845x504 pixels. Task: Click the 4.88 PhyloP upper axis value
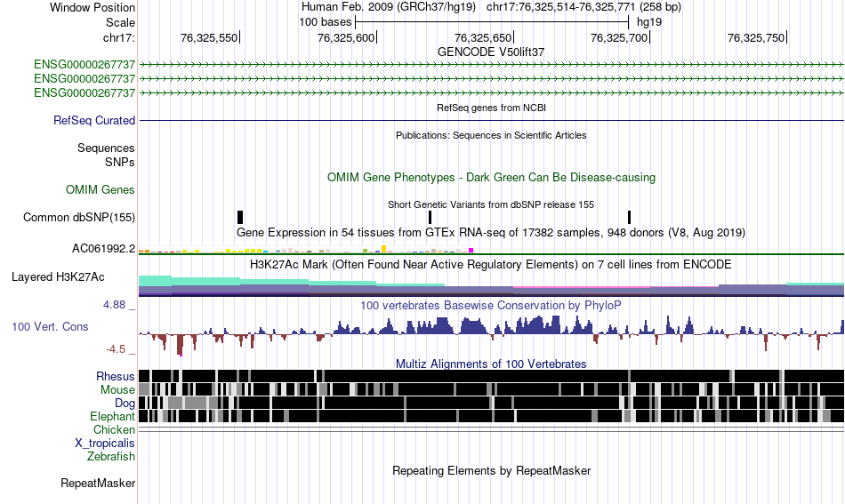pyautogui.click(x=114, y=305)
